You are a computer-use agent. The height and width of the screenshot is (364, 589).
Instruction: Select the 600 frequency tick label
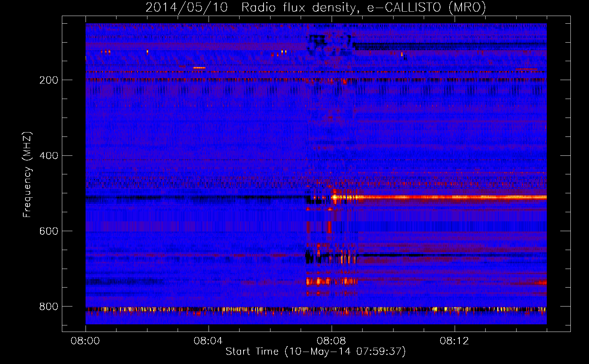click(49, 232)
